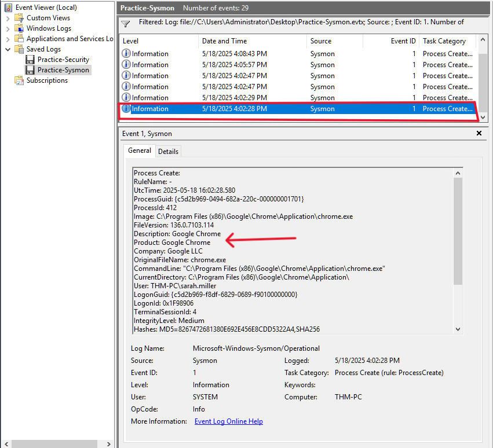Click the Event Viewer (Local) root icon
Image resolution: width=493 pixels, height=448 pixels.
pyautogui.click(x=9, y=8)
